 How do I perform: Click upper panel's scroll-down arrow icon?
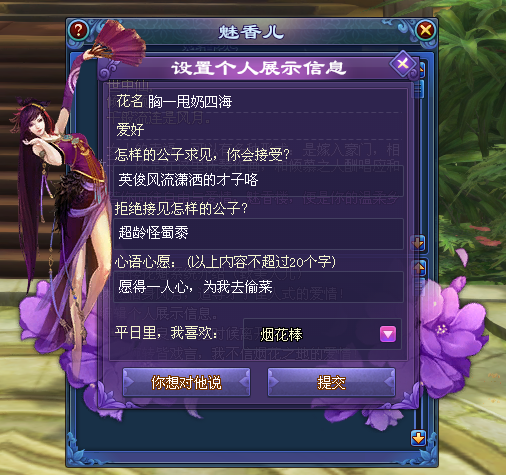point(418,243)
